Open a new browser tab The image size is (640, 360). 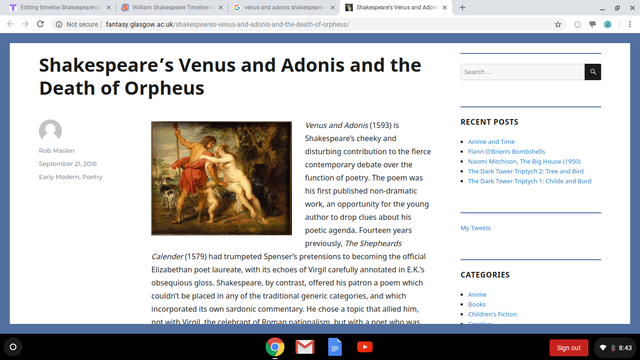coord(462,7)
